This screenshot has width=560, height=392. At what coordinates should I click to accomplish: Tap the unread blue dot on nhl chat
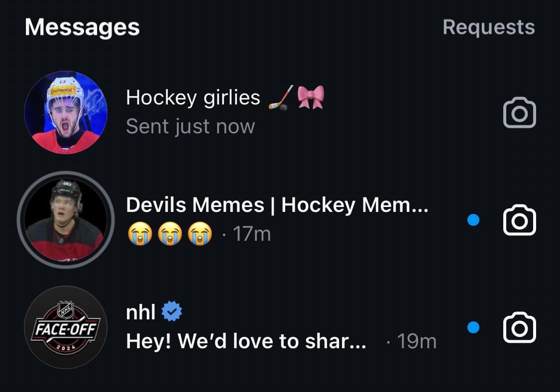(473, 327)
